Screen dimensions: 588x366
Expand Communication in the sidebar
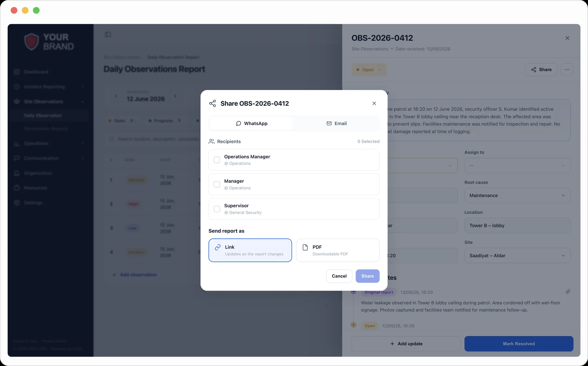49,158
